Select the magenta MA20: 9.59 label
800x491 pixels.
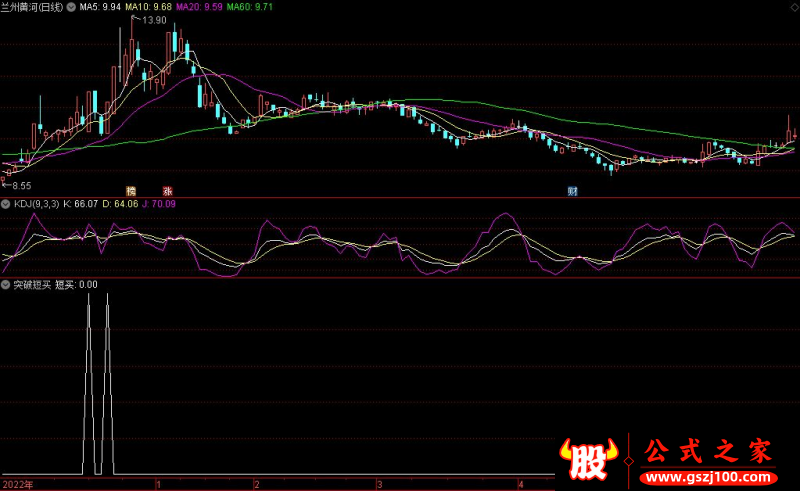pos(198,6)
